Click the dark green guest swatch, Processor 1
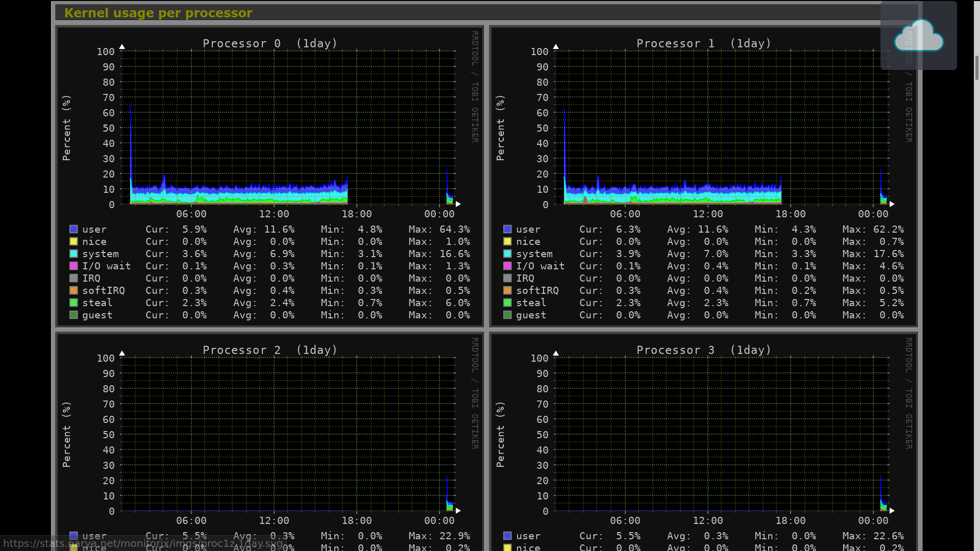This screenshot has width=980, height=551. point(507,315)
